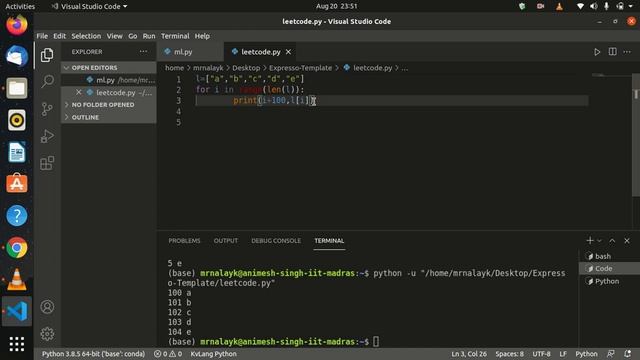Viewport: 640px width, 360px height.
Task: Open Files manager from the dock
Action: (17, 88)
